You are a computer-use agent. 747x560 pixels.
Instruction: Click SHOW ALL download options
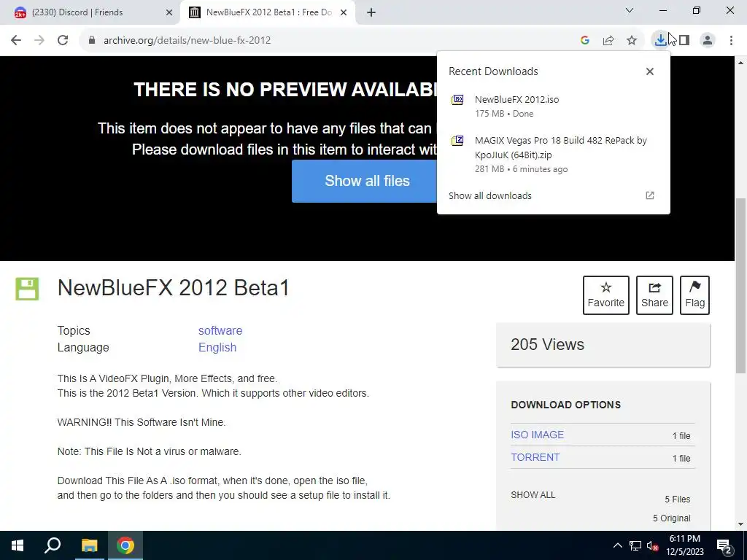pyautogui.click(x=533, y=495)
